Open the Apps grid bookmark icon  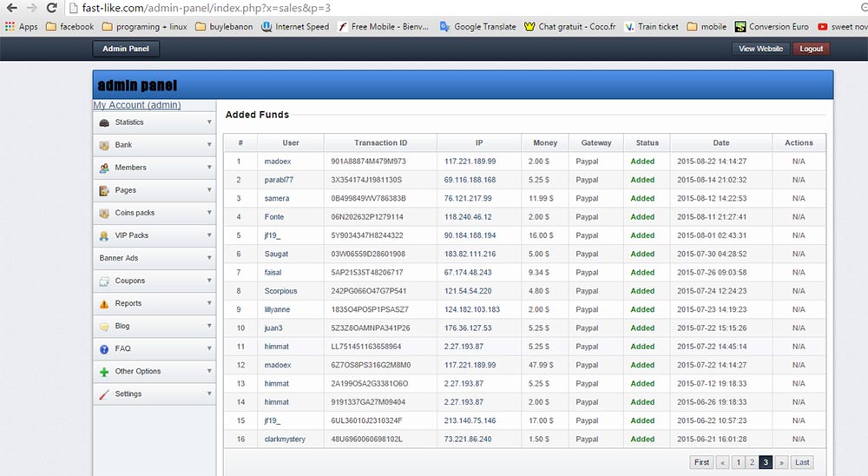click(x=10, y=27)
